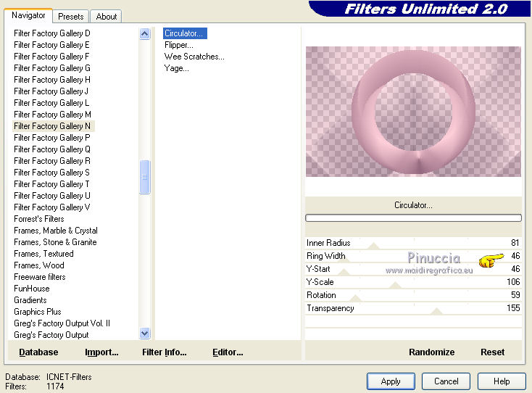This screenshot has height=393, width=532.
Task: Click the progress bar under Circulator label
Action: point(413,218)
